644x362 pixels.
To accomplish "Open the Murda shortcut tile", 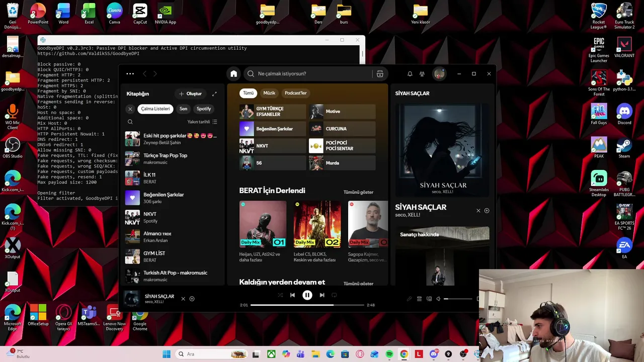I will pos(342,163).
